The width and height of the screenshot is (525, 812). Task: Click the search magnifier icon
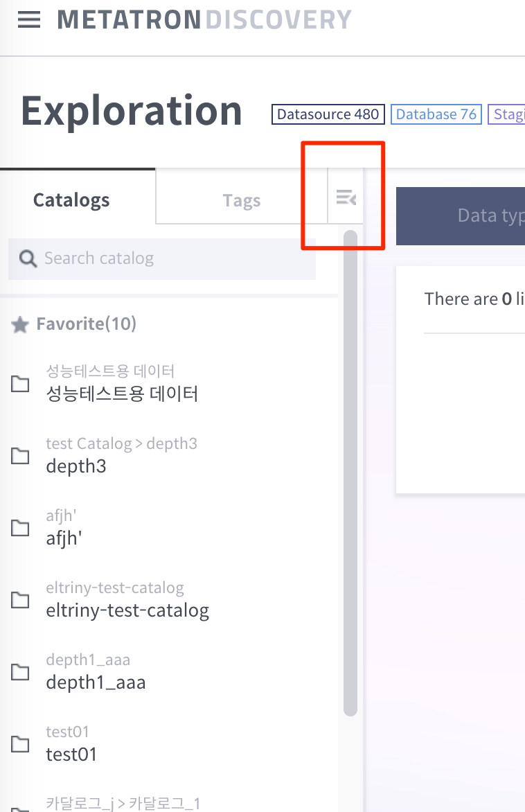coord(28,258)
